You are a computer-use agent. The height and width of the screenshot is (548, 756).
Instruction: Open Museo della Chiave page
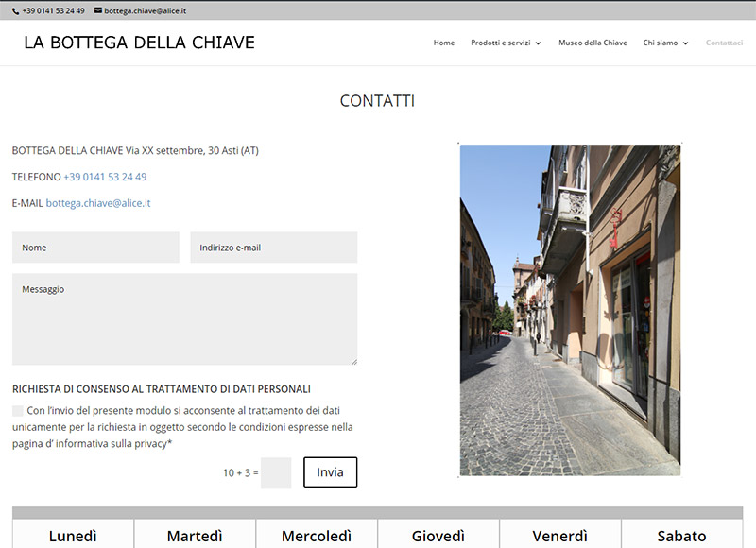click(x=593, y=43)
